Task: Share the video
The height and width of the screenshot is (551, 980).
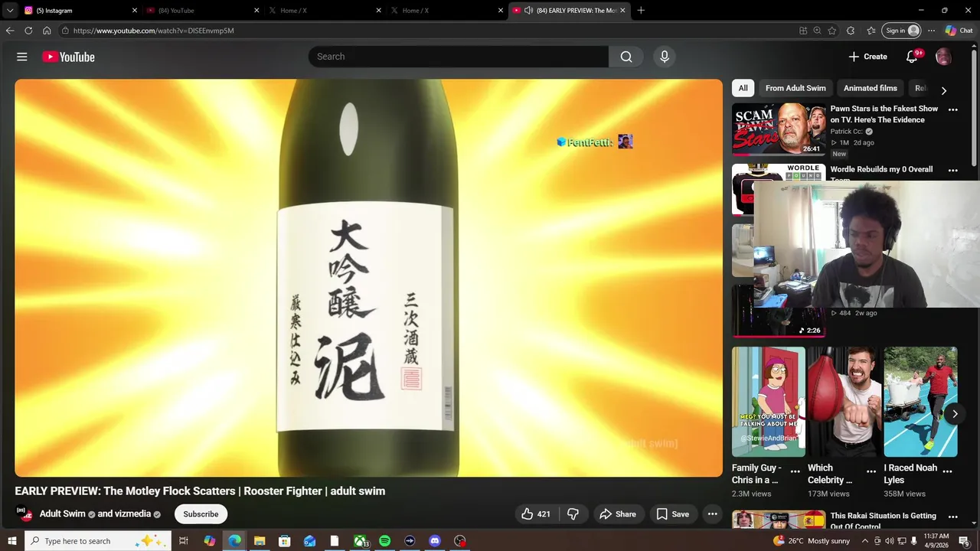Action: click(x=618, y=514)
